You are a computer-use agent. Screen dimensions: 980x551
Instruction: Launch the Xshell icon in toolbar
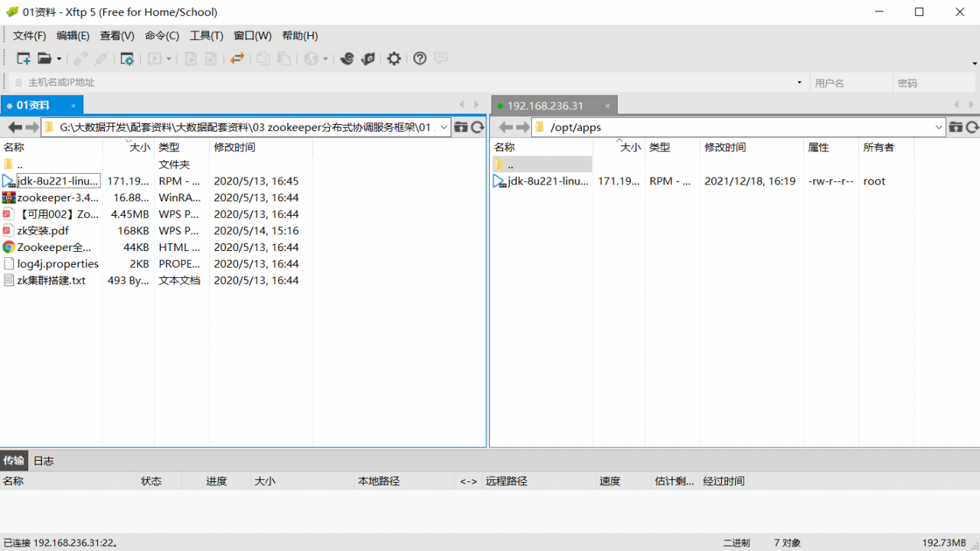click(347, 58)
